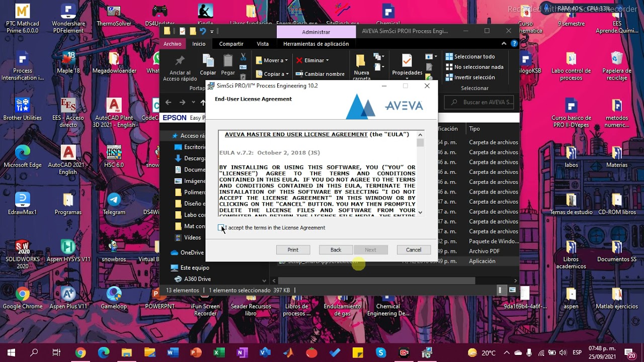Open the Archivo menu in File Explorer

click(172, 44)
